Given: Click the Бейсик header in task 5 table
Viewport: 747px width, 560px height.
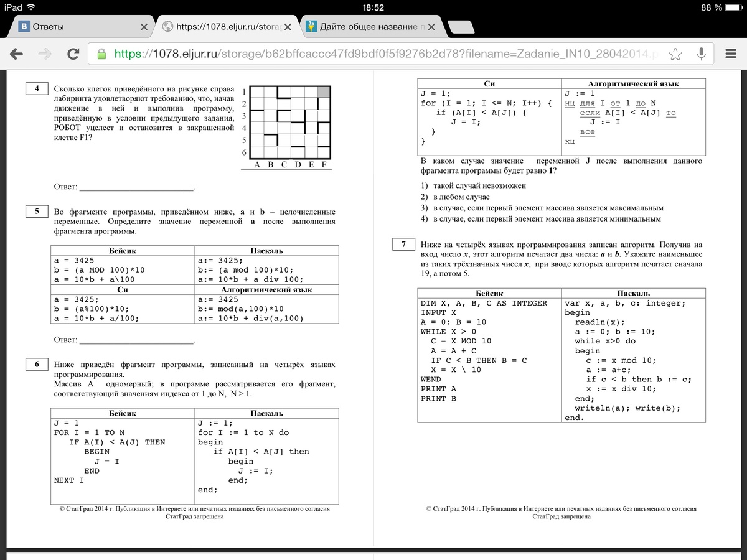Looking at the screenshot, I should (x=123, y=251).
